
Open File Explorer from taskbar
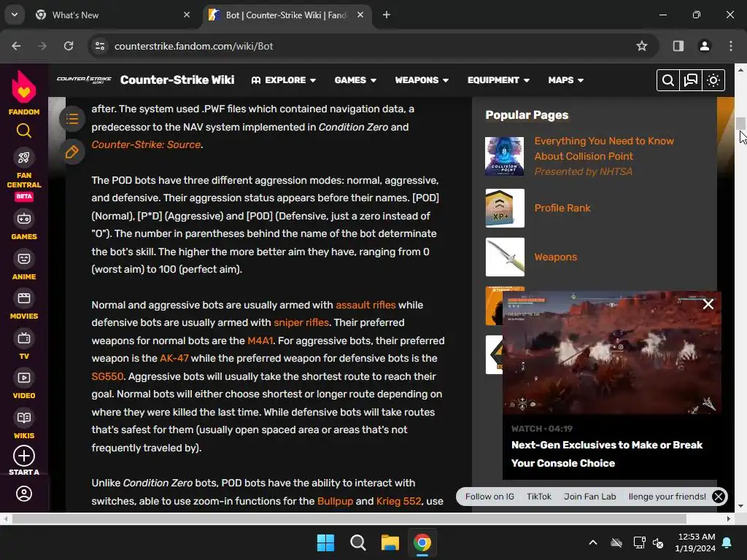click(390, 542)
